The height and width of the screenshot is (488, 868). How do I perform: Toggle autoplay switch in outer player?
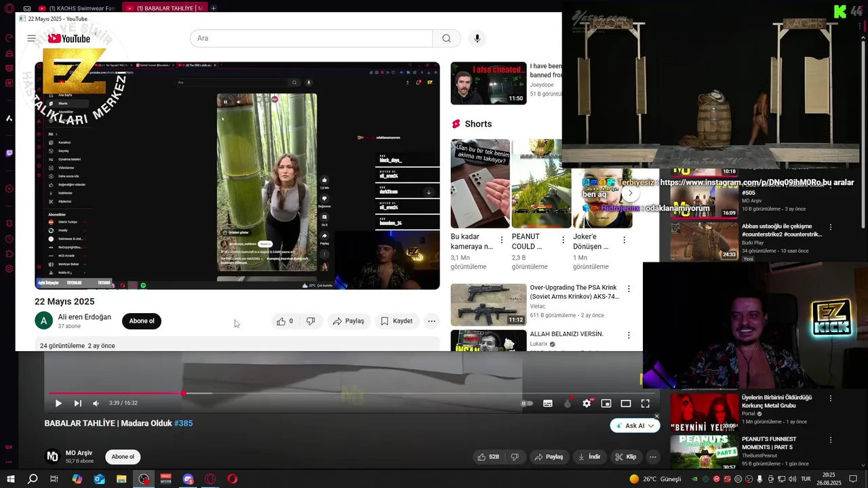527,403
